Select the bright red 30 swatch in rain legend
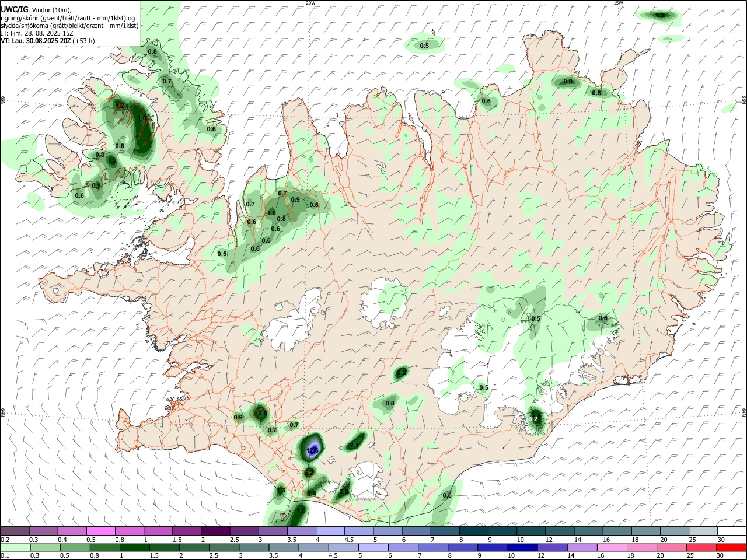Viewport: 747px width, 560px height. pyautogui.click(x=731, y=547)
